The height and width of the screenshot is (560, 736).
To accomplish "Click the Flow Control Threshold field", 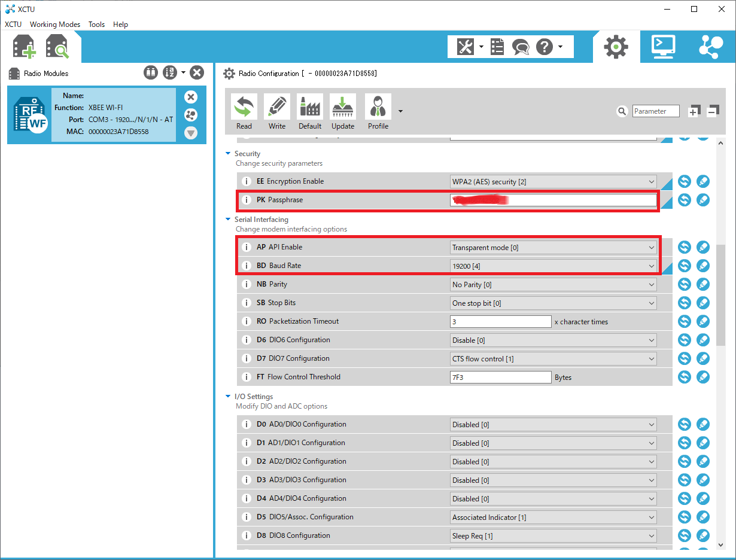I will point(500,377).
